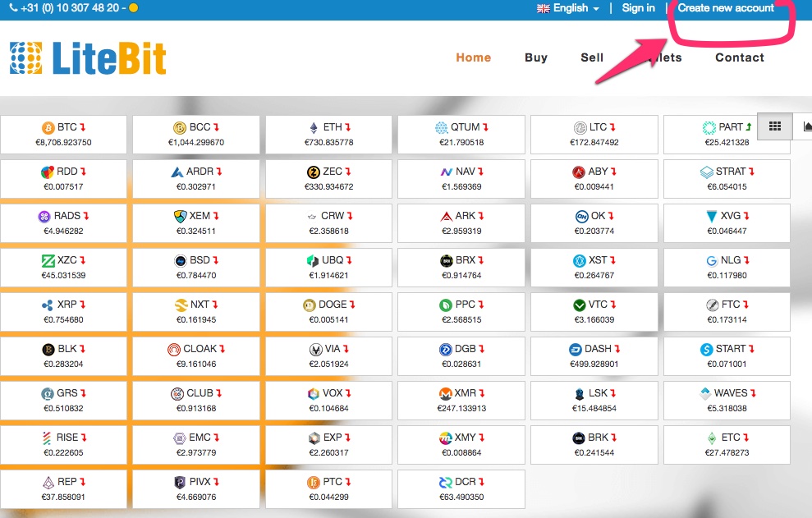Open the LSK coin tile
This screenshot has width=812, height=518.
(x=594, y=401)
